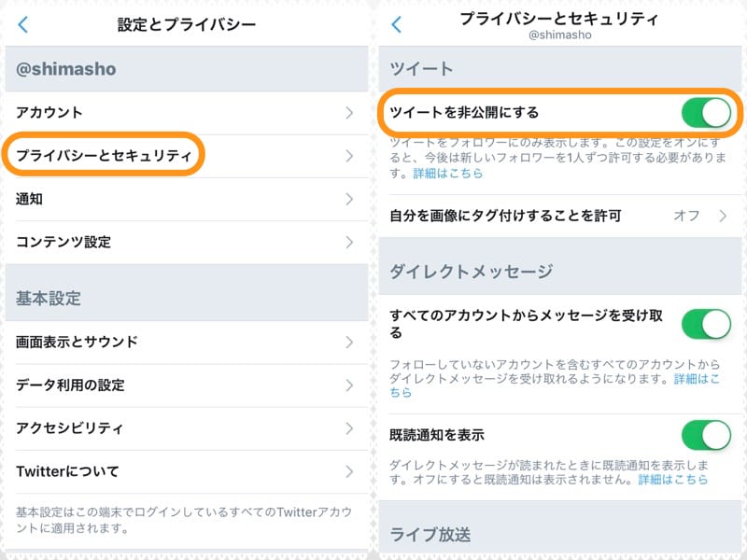This screenshot has height=560, width=747.
Task: Select the @shimasho name under プライバシーとセキュリティ title
Action: point(561,34)
